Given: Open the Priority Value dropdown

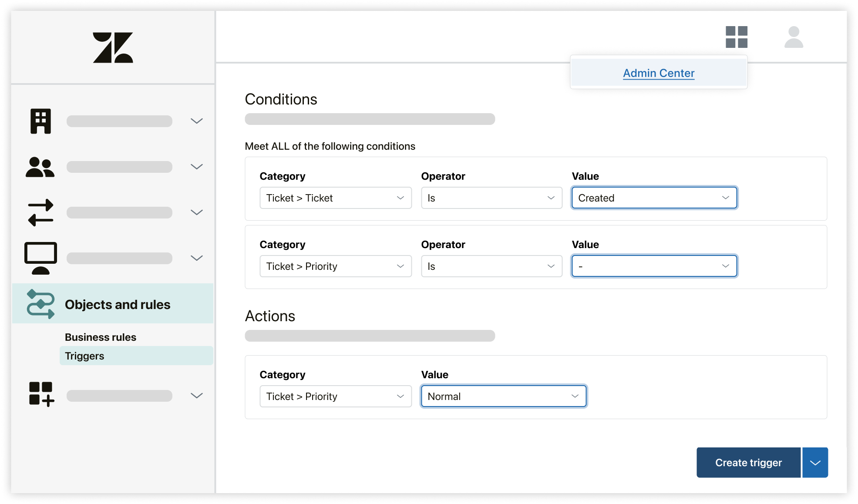Looking at the screenshot, I should tap(653, 266).
